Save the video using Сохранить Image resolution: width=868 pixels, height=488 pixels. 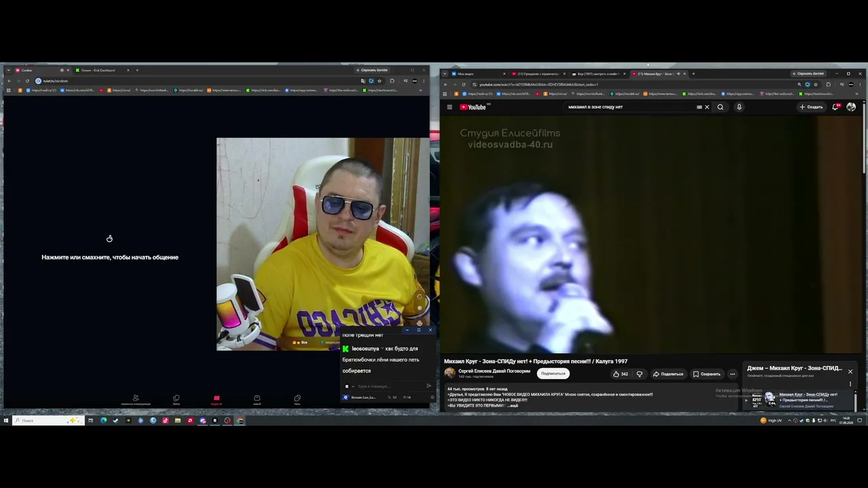(x=707, y=374)
